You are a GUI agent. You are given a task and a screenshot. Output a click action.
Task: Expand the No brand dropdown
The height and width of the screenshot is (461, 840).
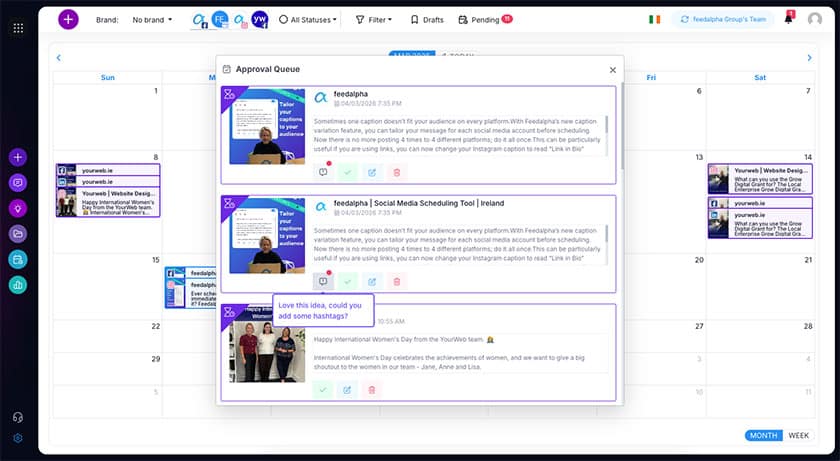point(152,19)
